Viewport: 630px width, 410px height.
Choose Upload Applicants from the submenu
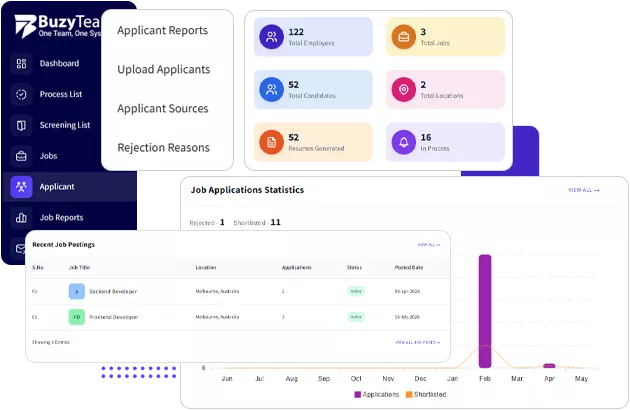pyautogui.click(x=164, y=70)
